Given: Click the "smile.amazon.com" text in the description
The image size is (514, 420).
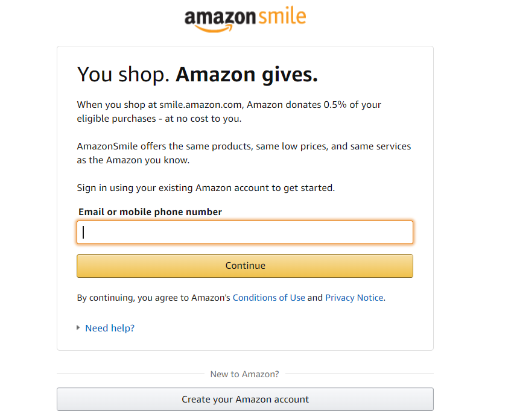Looking at the screenshot, I should point(201,105).
